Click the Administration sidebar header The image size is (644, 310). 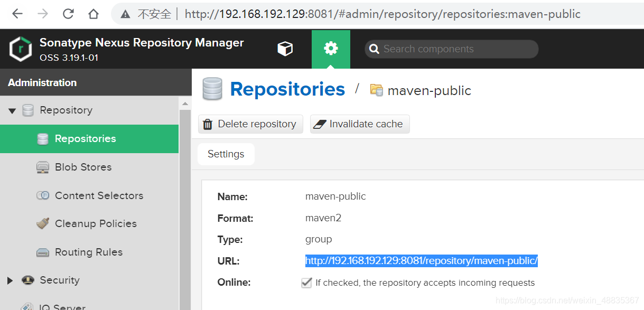96,82
